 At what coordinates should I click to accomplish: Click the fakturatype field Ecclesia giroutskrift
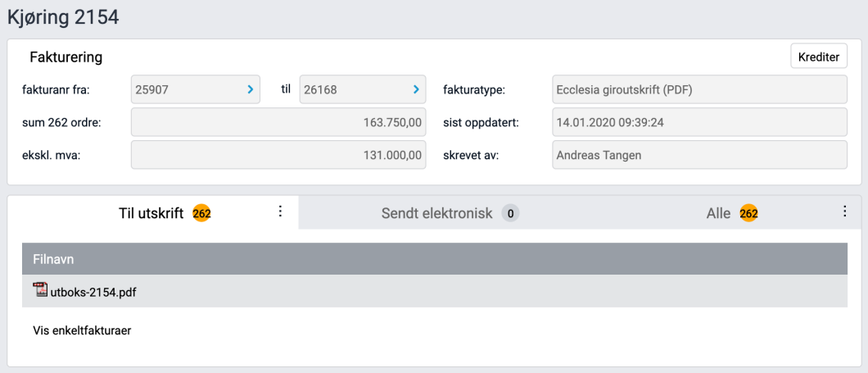[x=699, y=89]
